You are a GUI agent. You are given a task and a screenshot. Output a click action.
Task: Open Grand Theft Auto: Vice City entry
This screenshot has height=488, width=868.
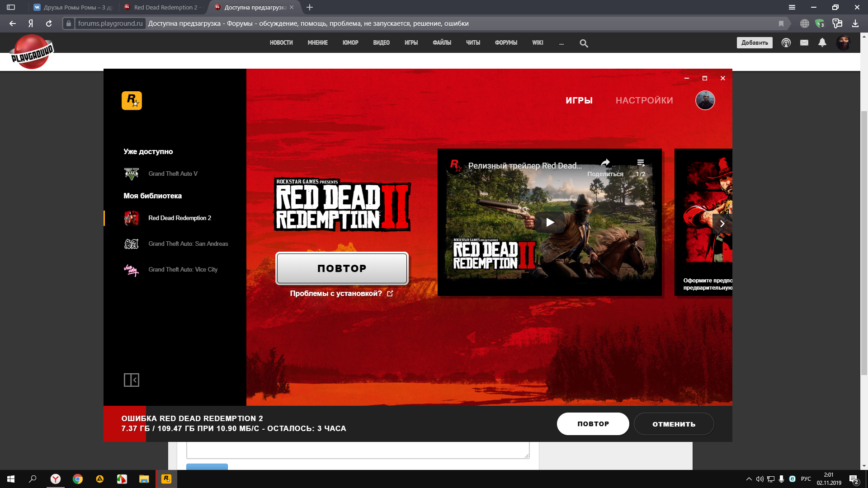182,269
